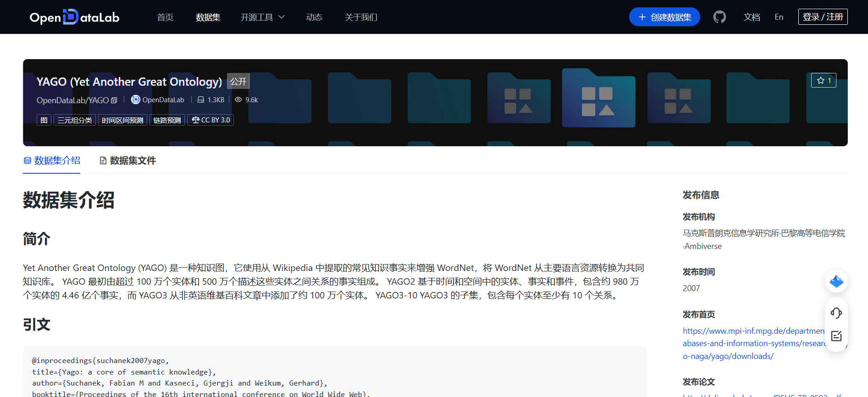
Task: Click the 创建数据集 button
Action: pyautogui.click(x=664, y=17)
